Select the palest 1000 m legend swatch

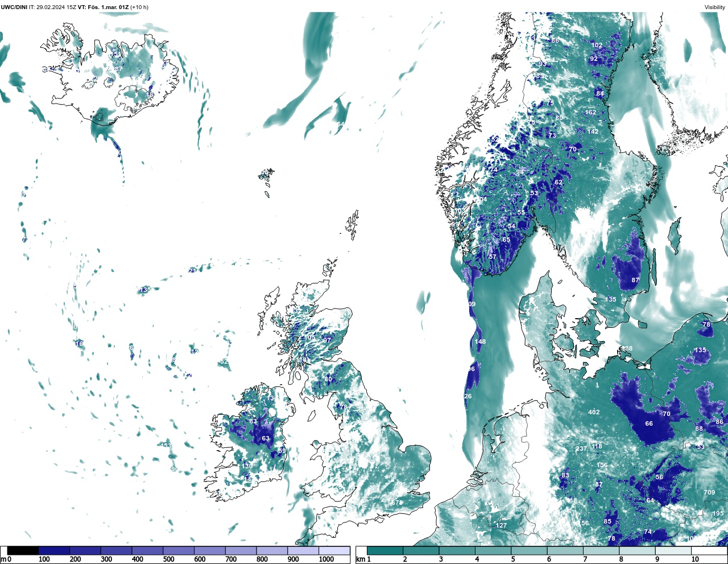coord(334,550)
